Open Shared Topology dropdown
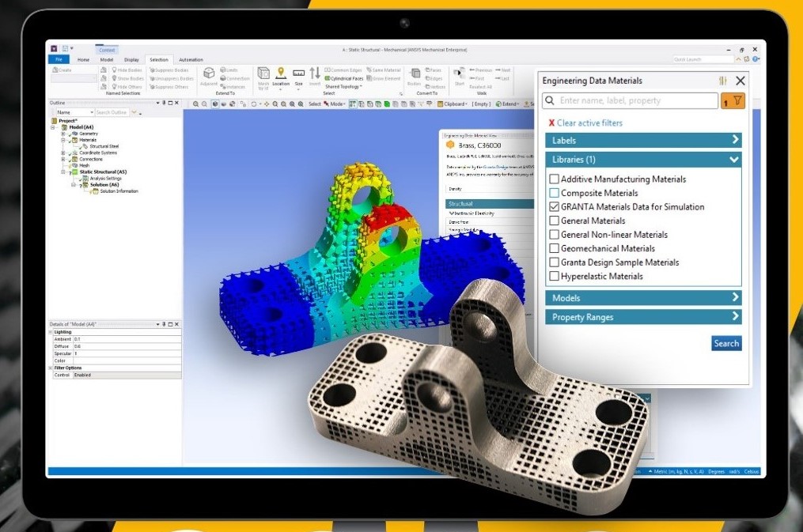803x532 pixels. (343, 86)
